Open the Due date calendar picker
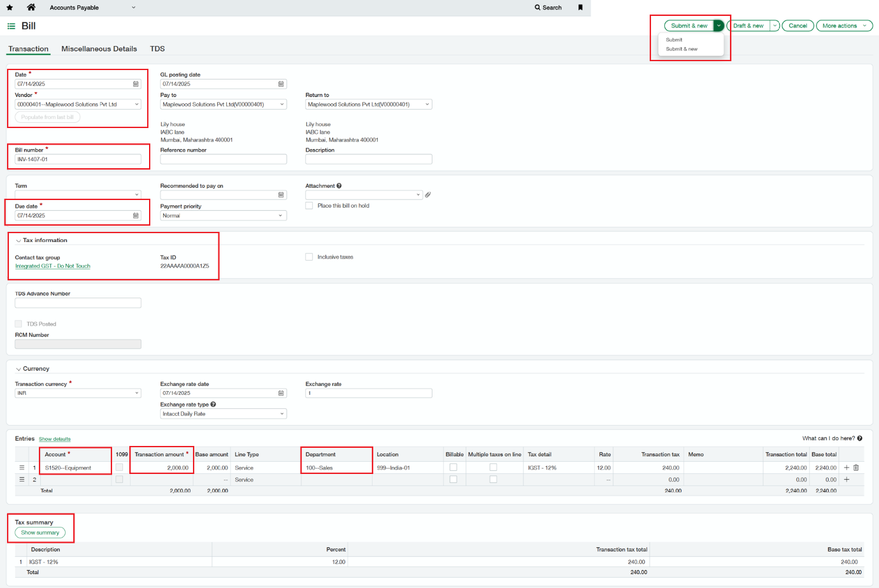The image size is (879, 588). (x=136, y=216)
